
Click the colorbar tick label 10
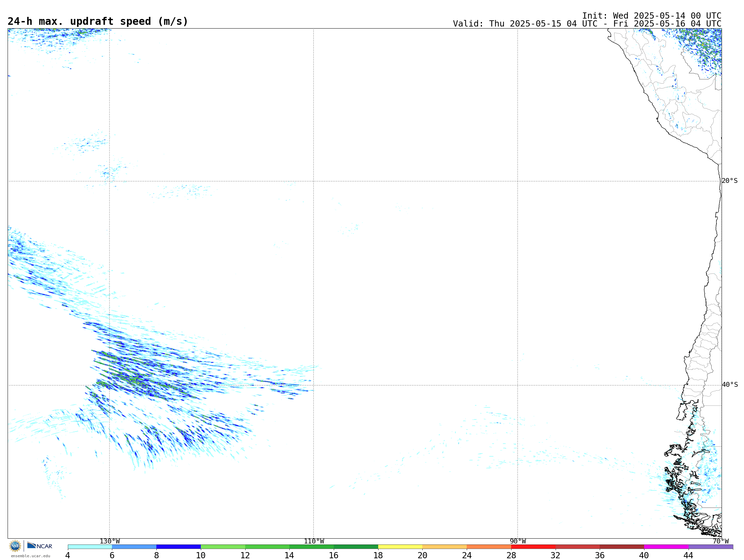tap(201, 556)
